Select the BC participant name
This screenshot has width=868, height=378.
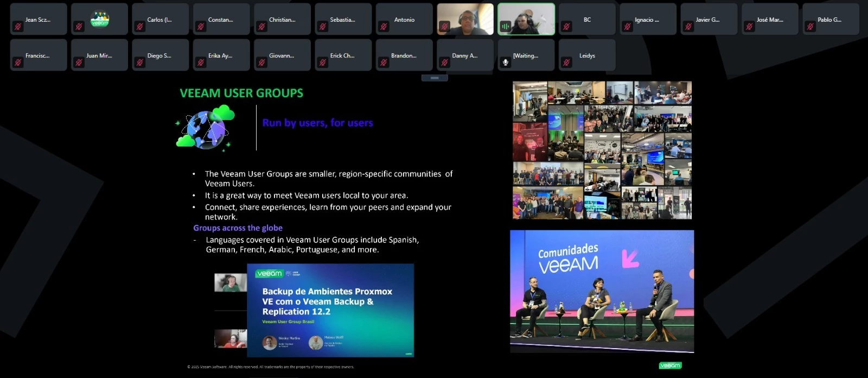click(587, 20)
